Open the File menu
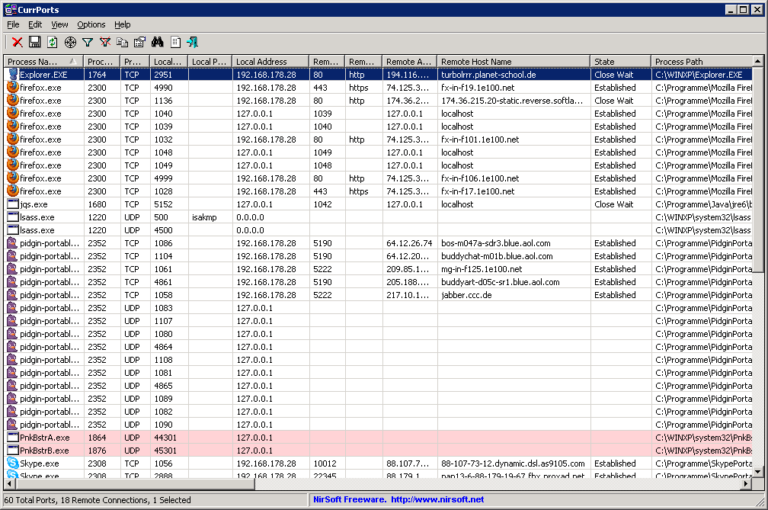Image resolution: width=768 pixels, height=510 pixels. coord(13,24)
